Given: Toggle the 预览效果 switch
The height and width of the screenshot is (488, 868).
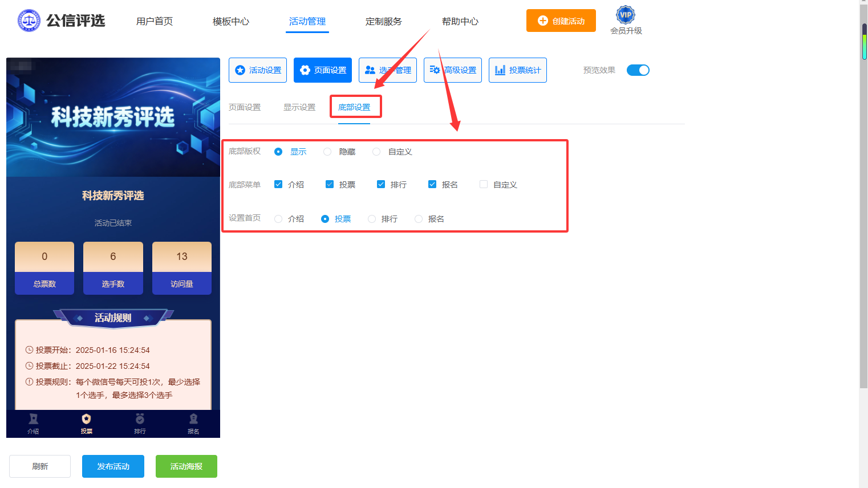Looking at the screenshot, I should [638, 70].
